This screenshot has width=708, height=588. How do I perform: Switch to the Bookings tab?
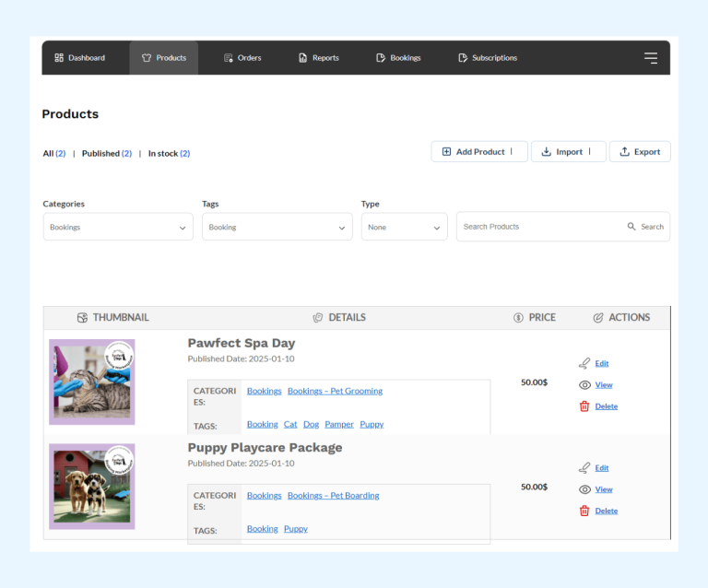click(398, 58)
